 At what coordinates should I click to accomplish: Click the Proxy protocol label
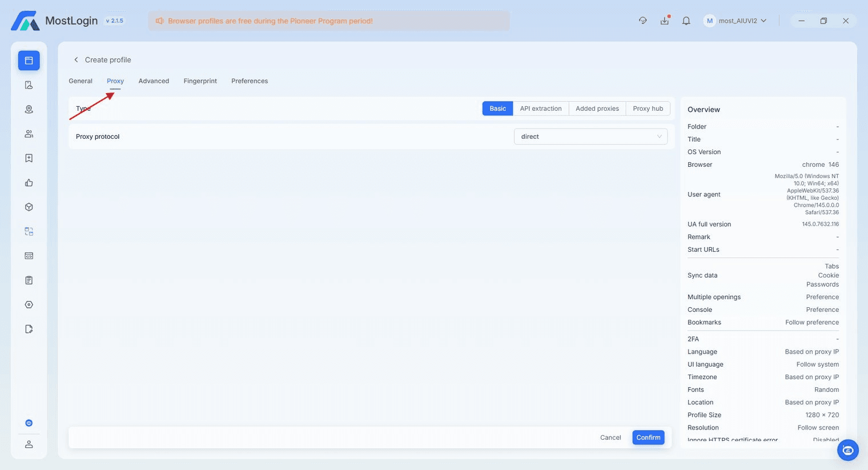point(98,137)
